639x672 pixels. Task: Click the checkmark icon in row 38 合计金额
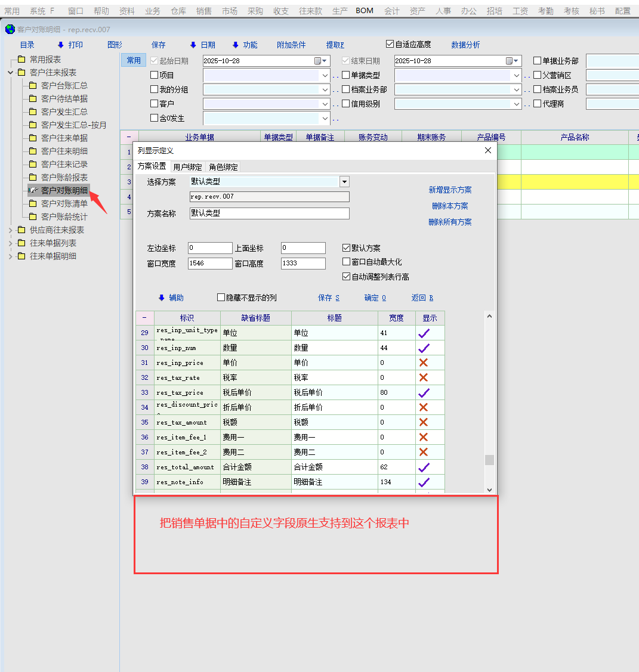tap(424, 467)
